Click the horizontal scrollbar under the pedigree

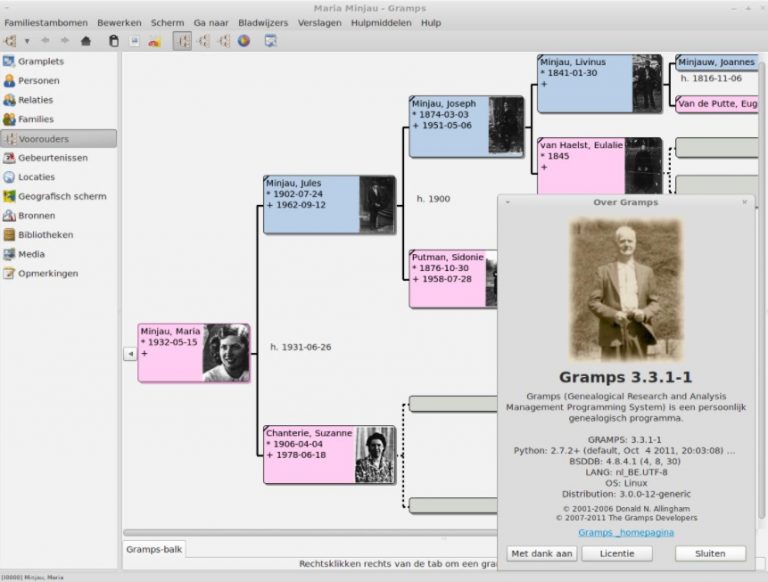310,533
